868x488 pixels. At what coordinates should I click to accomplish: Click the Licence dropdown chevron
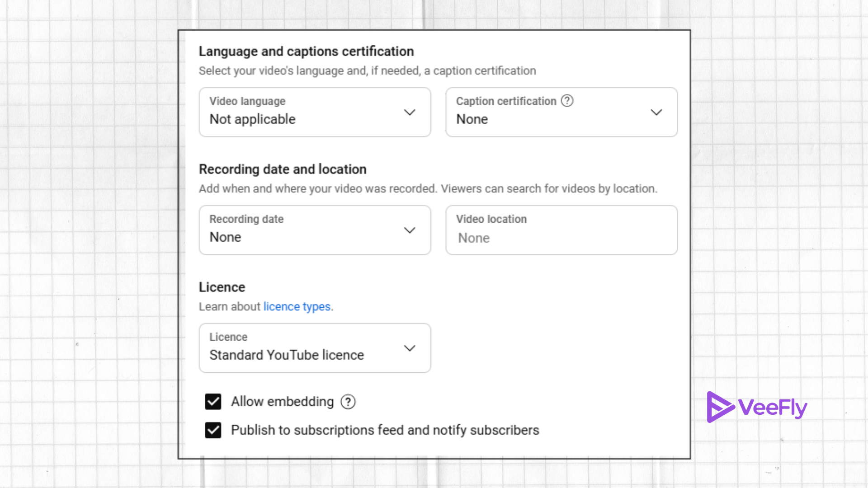click(x=410, y=348)
